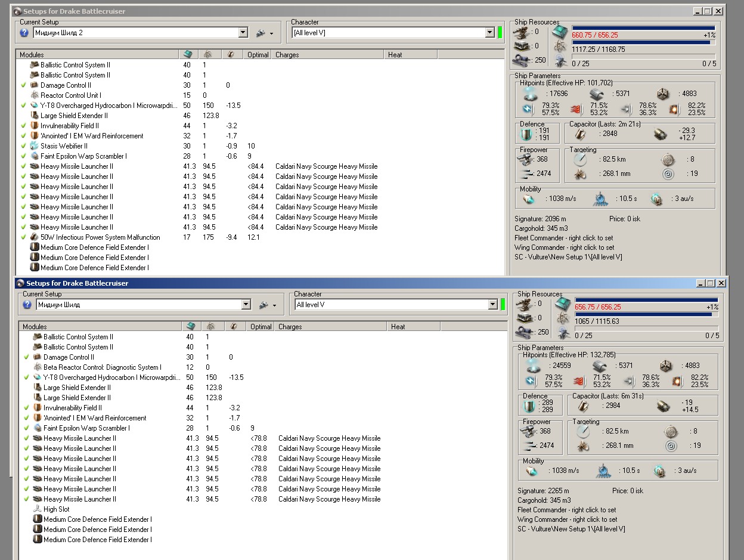Screen dimensions: 744x560
Task: Sort by capacitor column icon in front window
Action: pos(234,326)
